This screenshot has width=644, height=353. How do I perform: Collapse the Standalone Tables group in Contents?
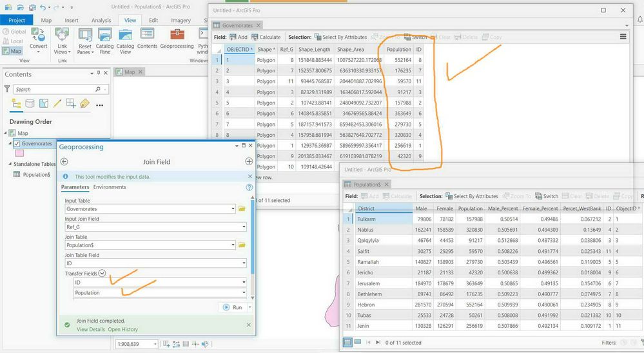click(x=10, y=164)
